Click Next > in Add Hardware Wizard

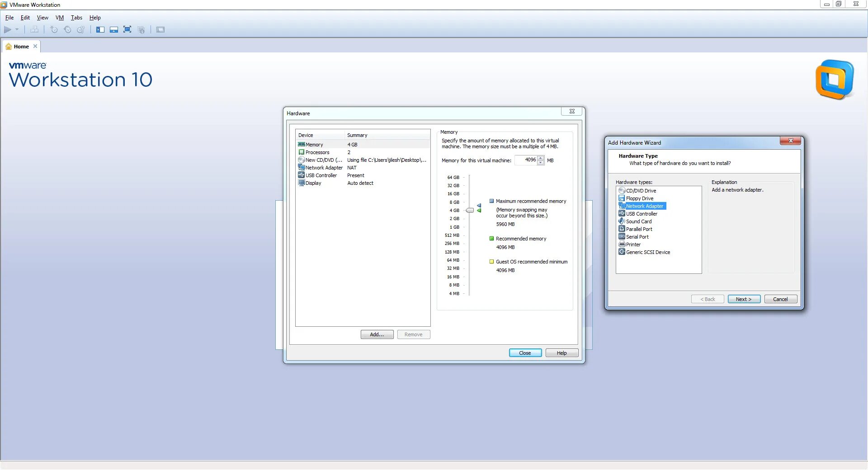point(744,299)
